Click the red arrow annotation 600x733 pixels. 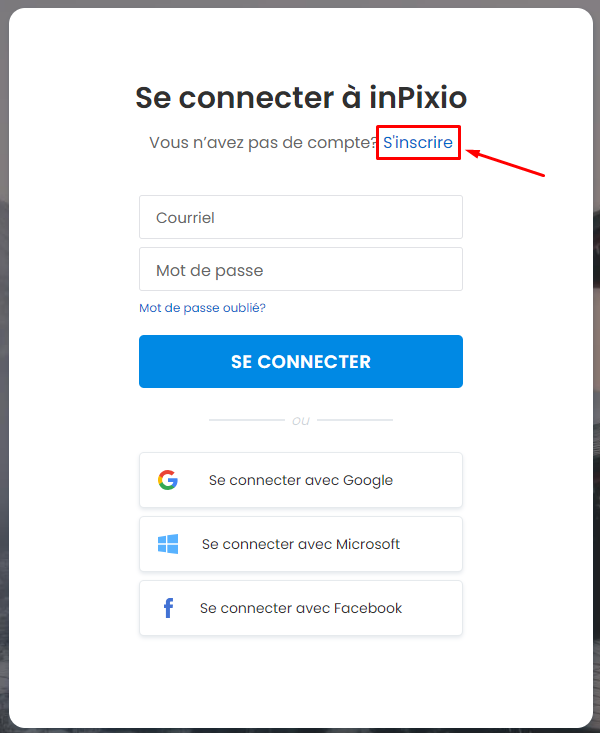click(x=506, y=163)
